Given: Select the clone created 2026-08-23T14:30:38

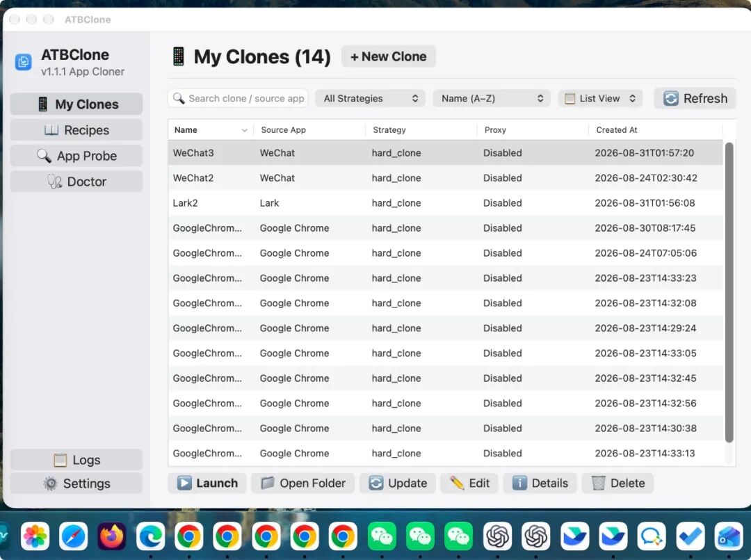Looking at the screenshot, I should pyautogui.click(x=446, y=429).
